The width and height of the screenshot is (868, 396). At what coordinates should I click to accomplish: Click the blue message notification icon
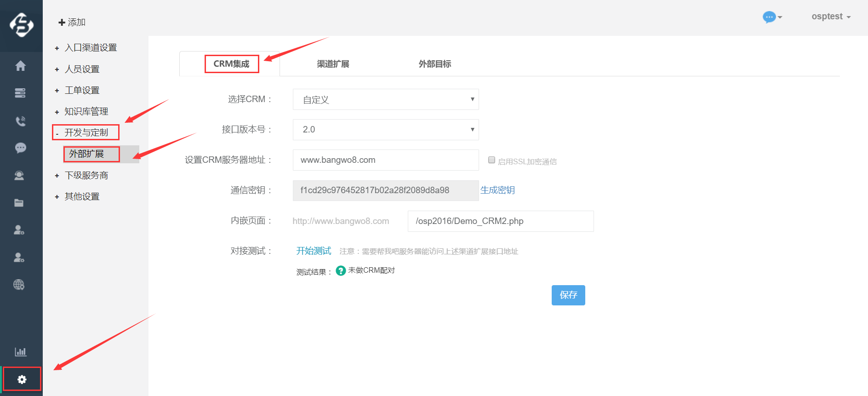coord(769,17)
